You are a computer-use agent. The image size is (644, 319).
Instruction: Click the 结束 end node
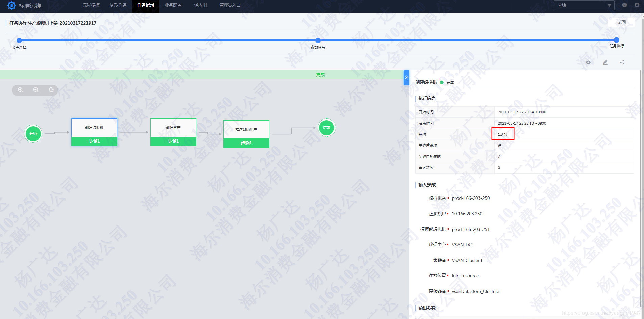(x=326, y=128)
